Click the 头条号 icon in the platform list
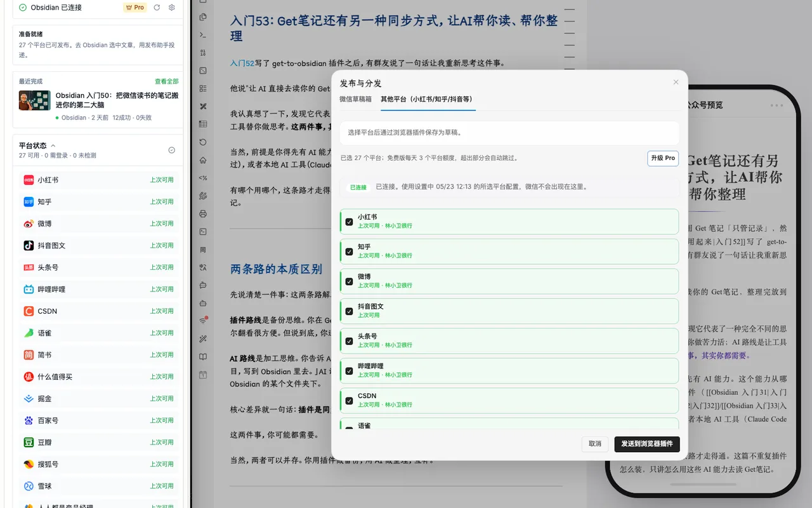This screenshot has height=508, width=812. 29,267
